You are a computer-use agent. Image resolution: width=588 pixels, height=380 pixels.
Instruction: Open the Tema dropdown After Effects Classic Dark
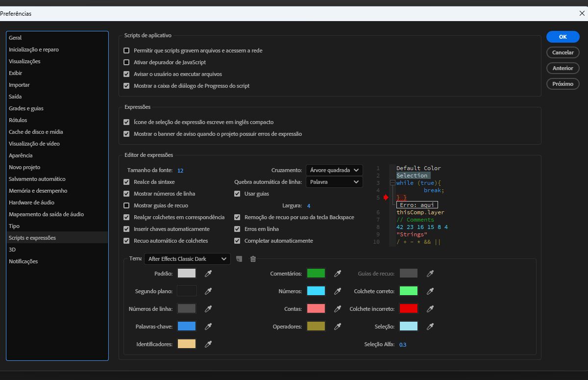tap(187, 259)
